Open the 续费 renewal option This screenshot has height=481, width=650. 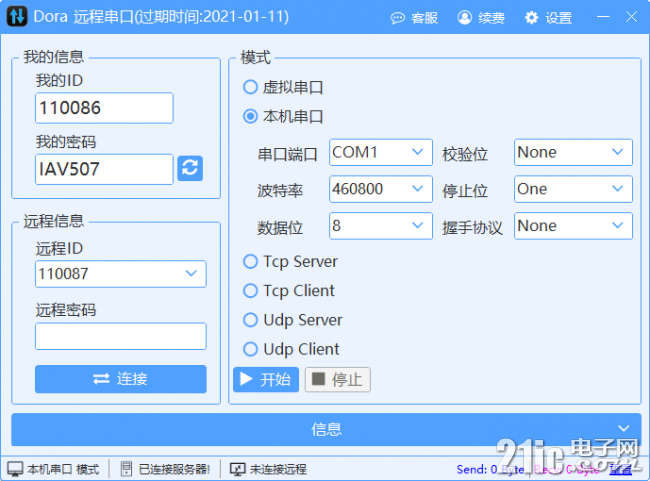(481, 18)
